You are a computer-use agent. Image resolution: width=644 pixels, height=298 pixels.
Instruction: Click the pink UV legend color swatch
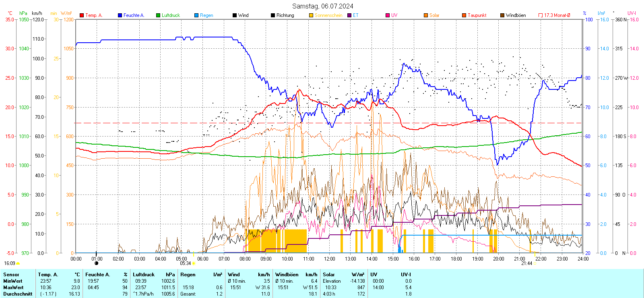[388, 15]
